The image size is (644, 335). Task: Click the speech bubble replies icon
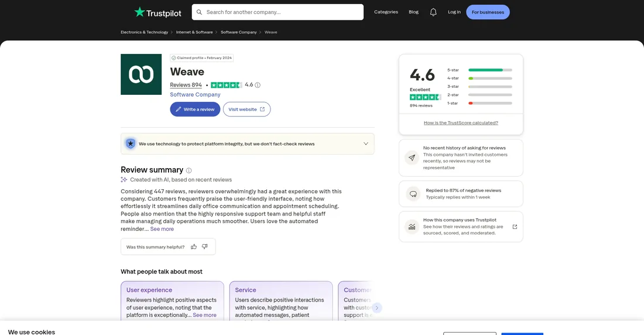(413, 194)
